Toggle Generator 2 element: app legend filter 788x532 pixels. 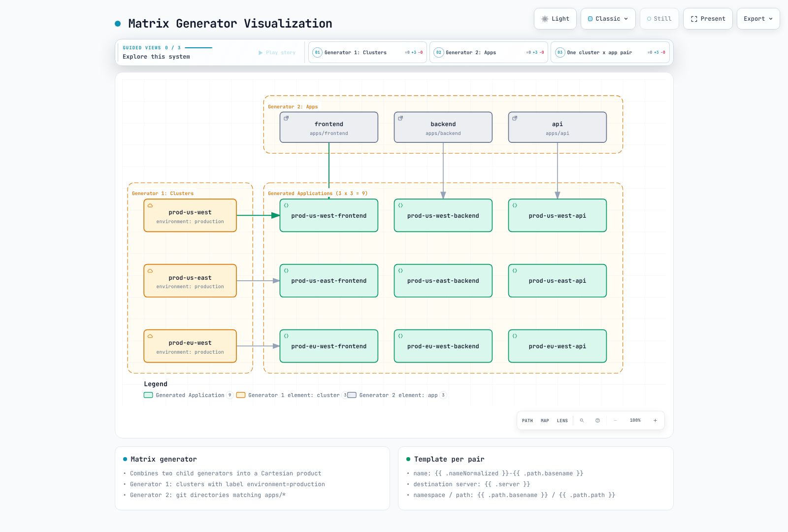point(397,395)
